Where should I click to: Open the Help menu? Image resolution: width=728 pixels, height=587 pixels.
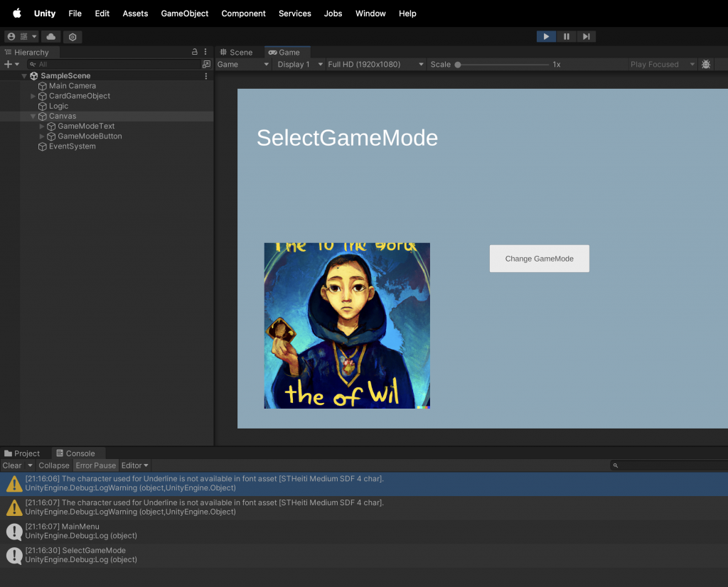[407, 14]
